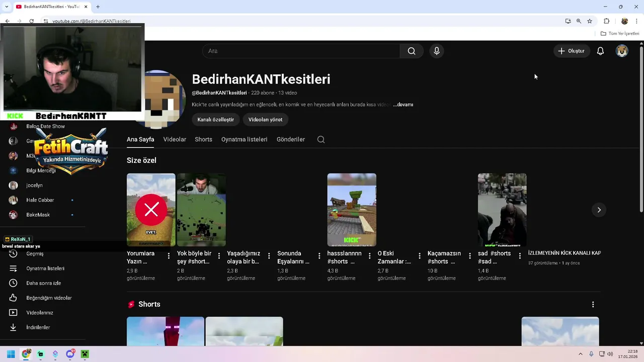Open the Ana Sayfa channel tab

pos(140,139)
